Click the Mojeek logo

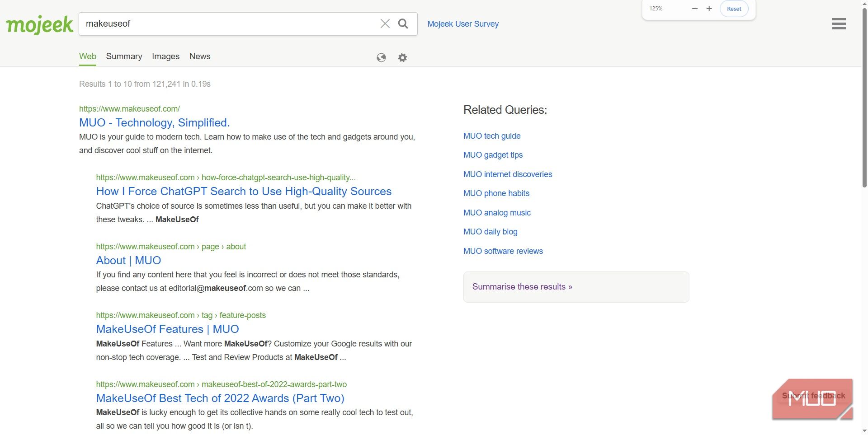point(39,24)
